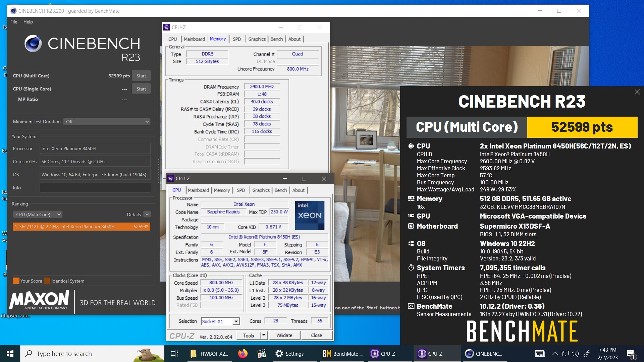Open the action center notifications icon
644x362 pixels.
coord(631,354)
